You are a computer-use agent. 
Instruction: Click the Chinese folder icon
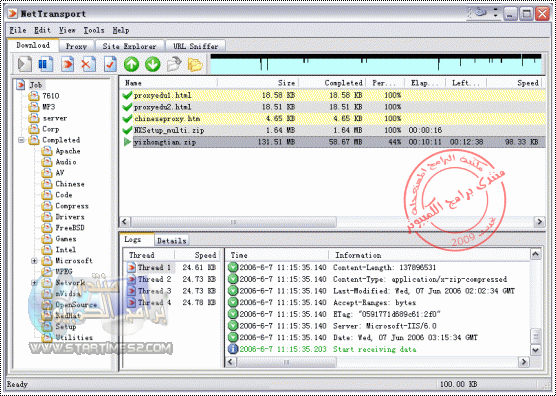(46, 184)
